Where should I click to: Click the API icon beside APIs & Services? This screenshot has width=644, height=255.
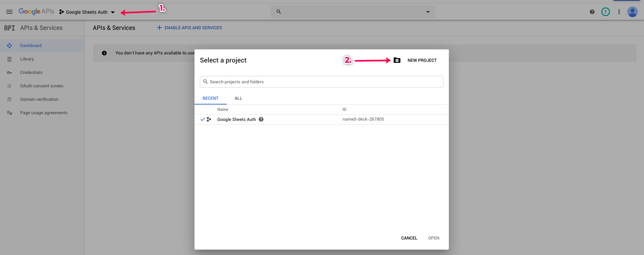pos(9,28)
